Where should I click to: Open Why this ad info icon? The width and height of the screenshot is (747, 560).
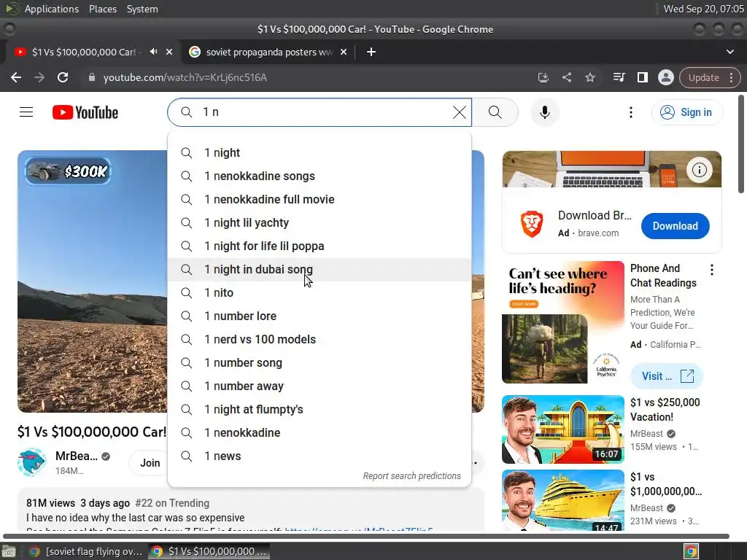pyautogui.click(x=699, y=170)
